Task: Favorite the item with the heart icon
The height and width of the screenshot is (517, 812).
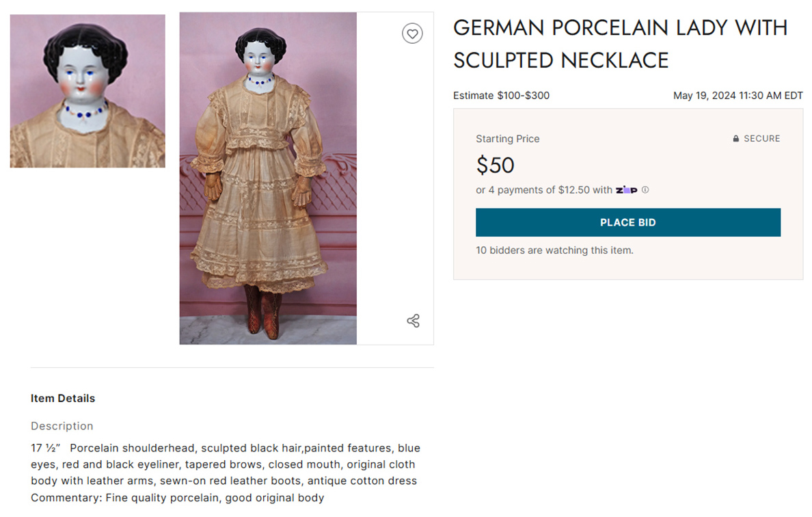Action: pos(412,33)
